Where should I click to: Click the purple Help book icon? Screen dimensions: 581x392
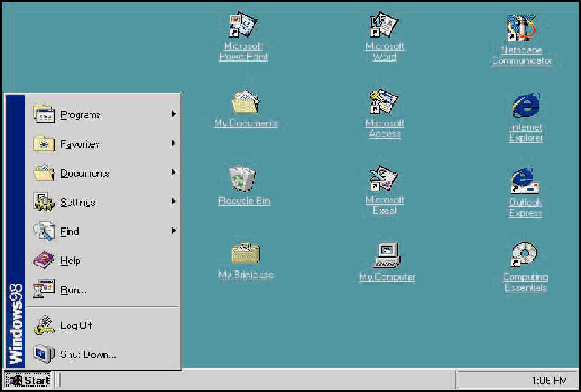point(44,260)
